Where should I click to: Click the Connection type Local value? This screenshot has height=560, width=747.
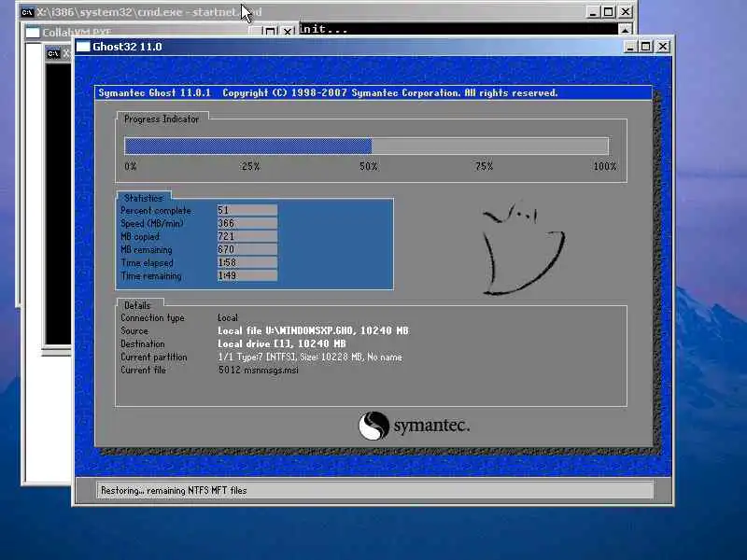point(228,317)
